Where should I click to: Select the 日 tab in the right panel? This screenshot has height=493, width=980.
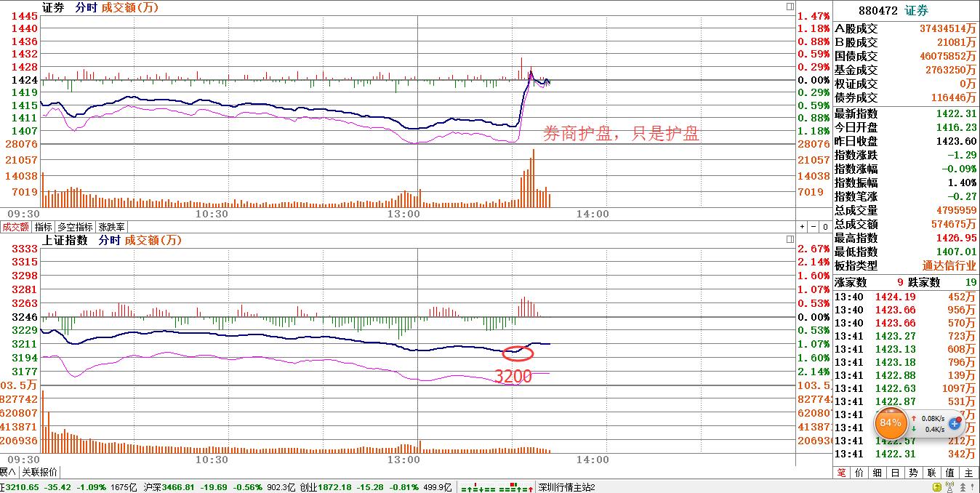click(896, 473)
